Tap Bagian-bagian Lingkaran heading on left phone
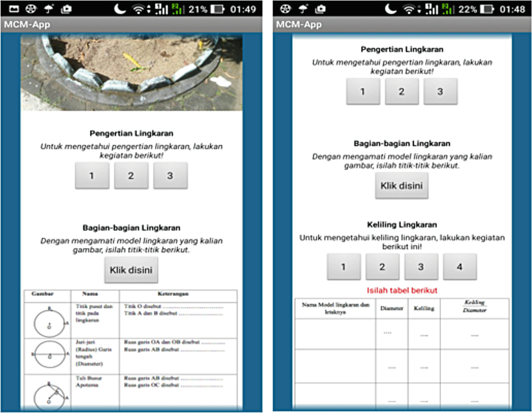The height and width of the screenshot is (413, 532). click(x=132, y=228)
